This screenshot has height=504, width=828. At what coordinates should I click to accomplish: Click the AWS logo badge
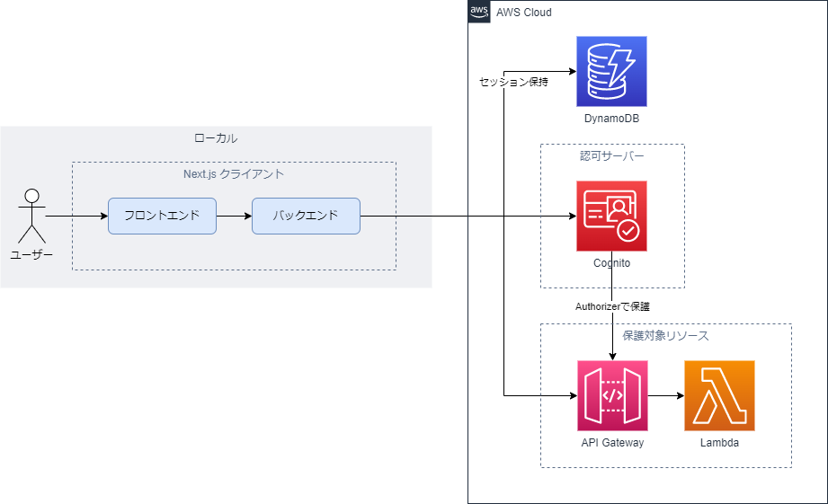click(479, 12)
